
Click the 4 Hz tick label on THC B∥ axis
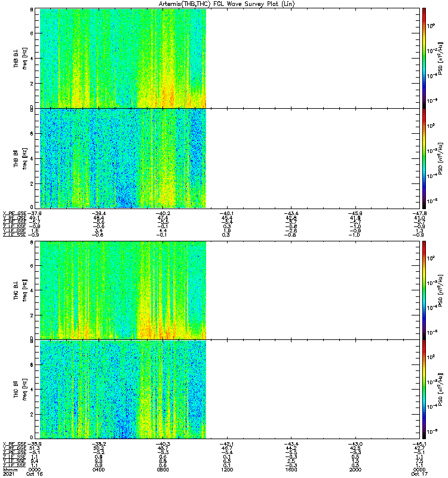pos(32,390)
